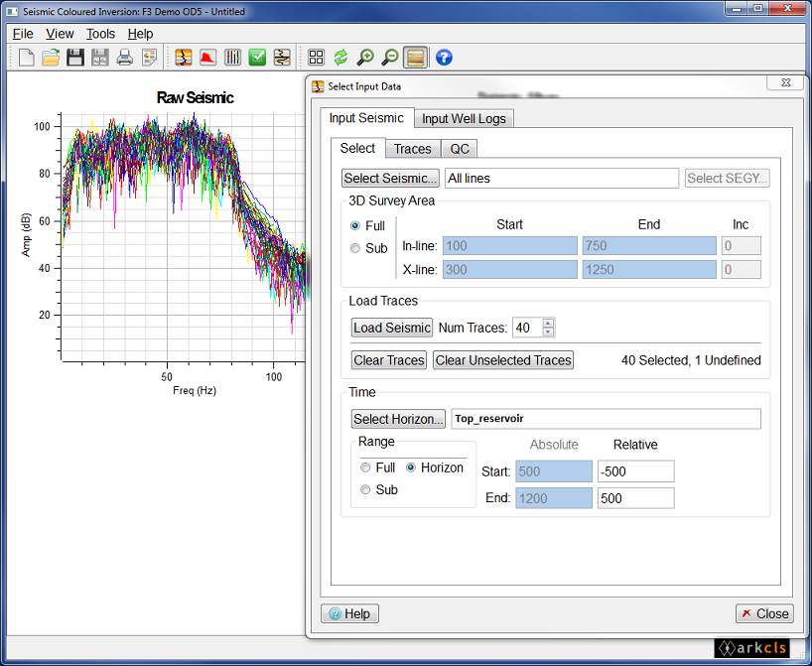This screenshot has height=666, width=812.
Task: Open the report icon with the pie chart
Action: pyautogui.click(x=149, y=57)
